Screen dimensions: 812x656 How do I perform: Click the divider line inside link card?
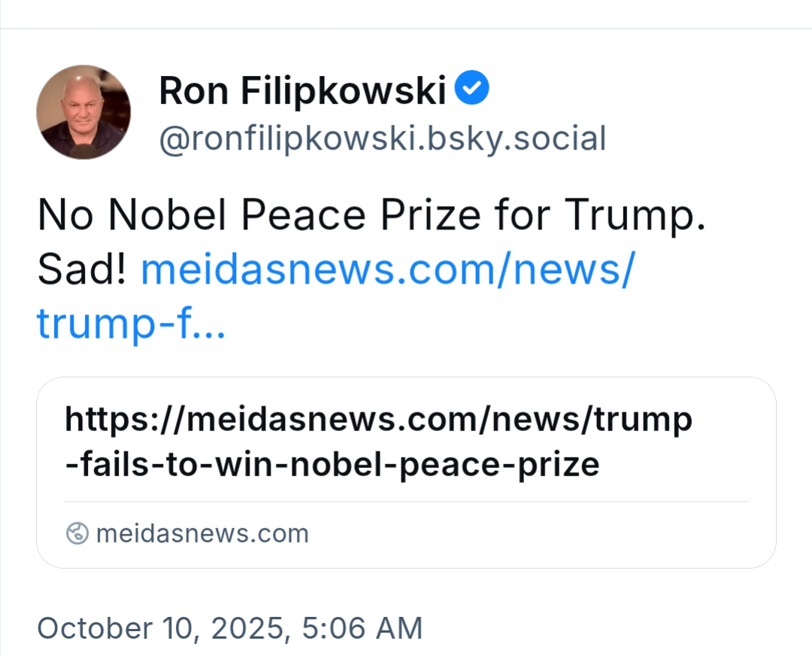point(406,501)
